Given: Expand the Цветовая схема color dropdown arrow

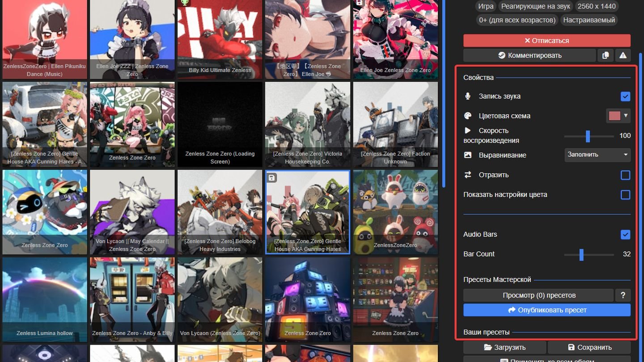Looking at the screenshot, I should (x=626, y=116).
